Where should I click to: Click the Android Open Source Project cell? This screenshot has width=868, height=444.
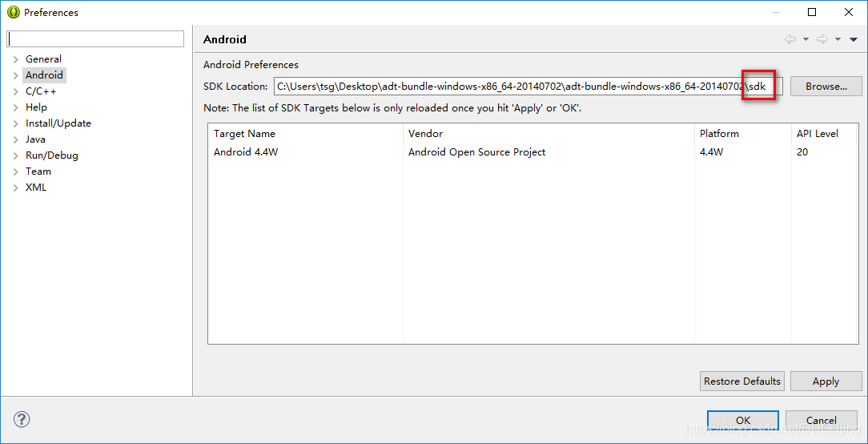476,152
